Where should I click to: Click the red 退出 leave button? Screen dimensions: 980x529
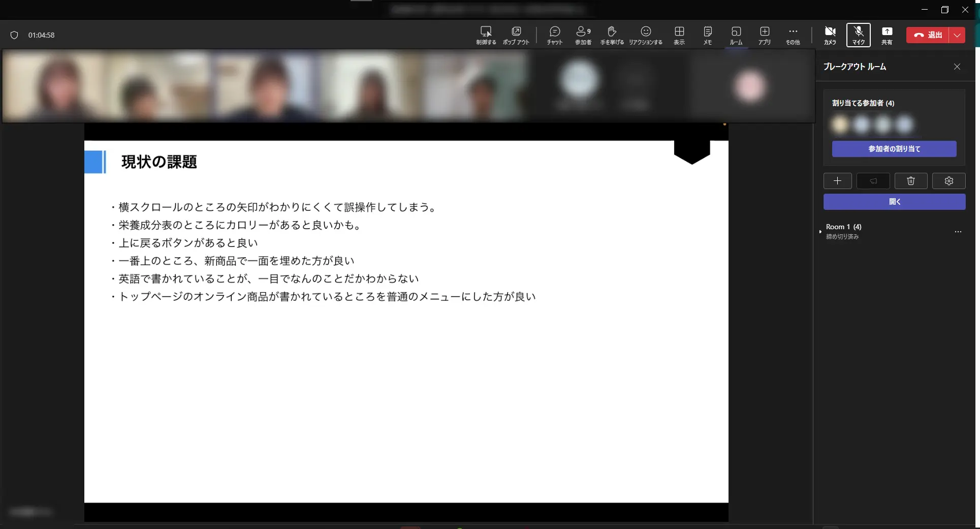click(x=928, y=35)
